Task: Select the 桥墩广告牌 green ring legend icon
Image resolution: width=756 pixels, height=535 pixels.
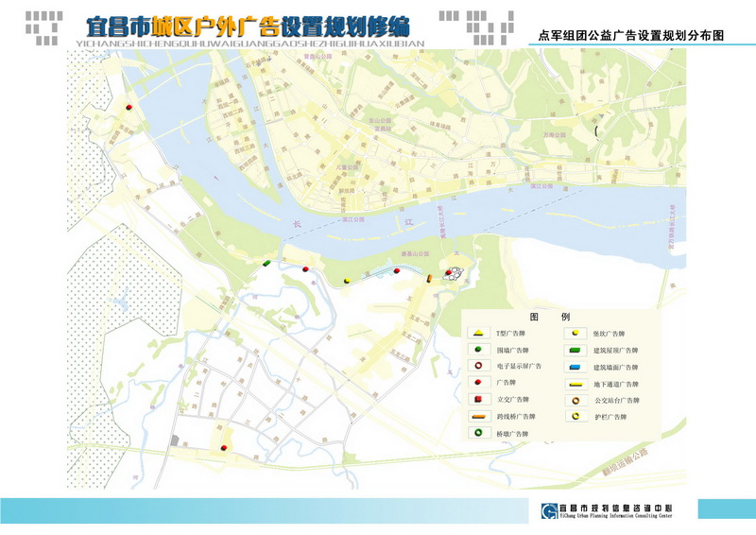Action: point(480,433)
